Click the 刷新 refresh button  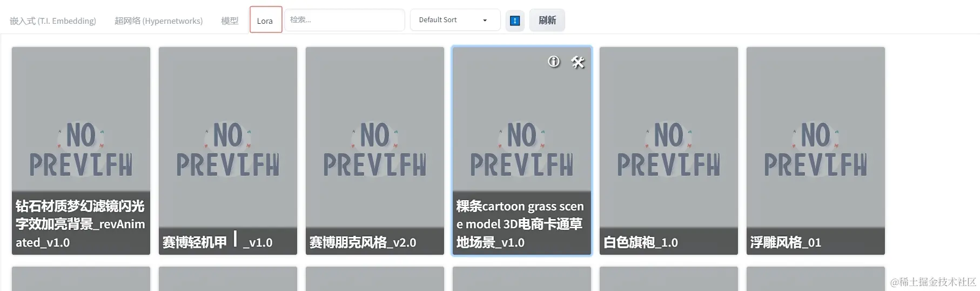547,20
